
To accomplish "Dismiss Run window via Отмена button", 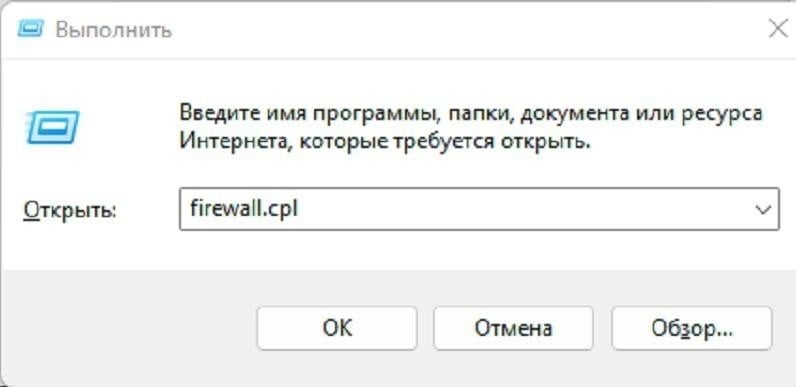I will 513,328.
